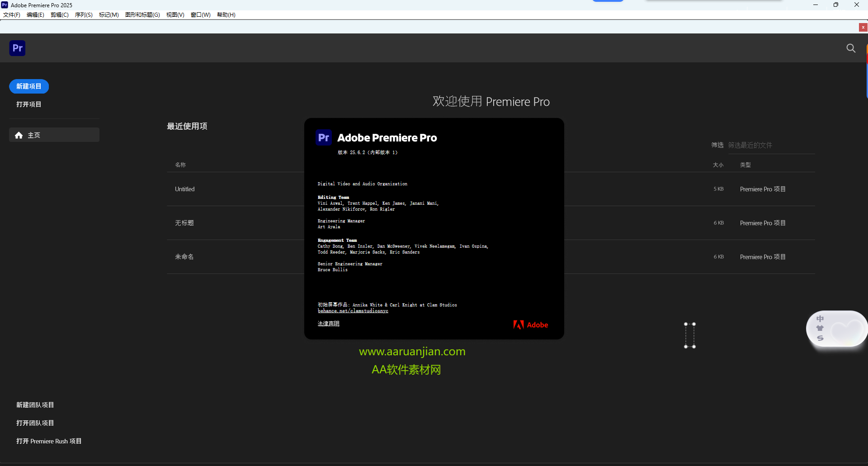Open the 窗口 menu
This screenshot has height=466, width=868.
coord(200,14)
